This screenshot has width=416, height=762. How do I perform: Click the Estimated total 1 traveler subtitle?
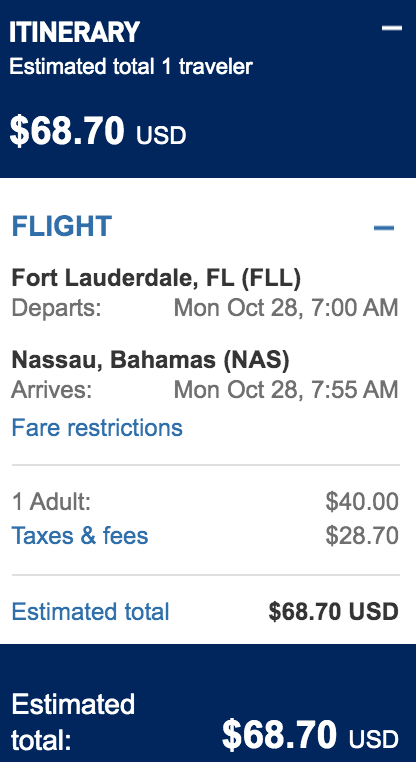tap(131, 67)
